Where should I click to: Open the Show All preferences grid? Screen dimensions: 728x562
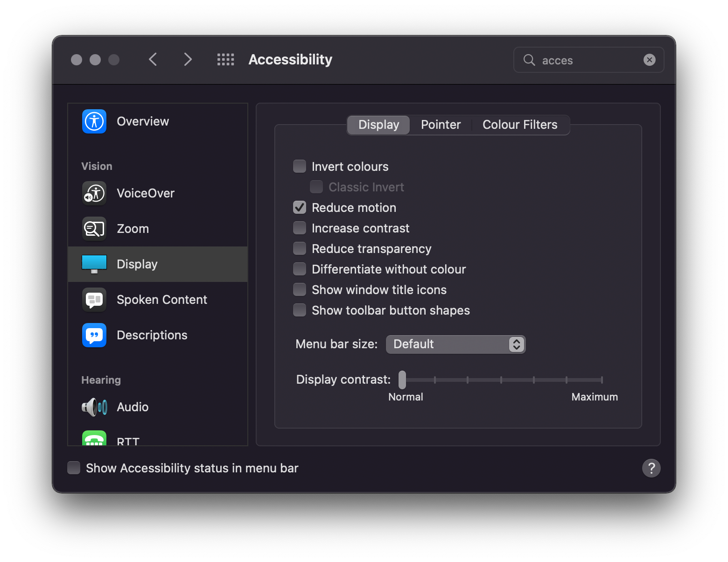(x=225, y=59)
